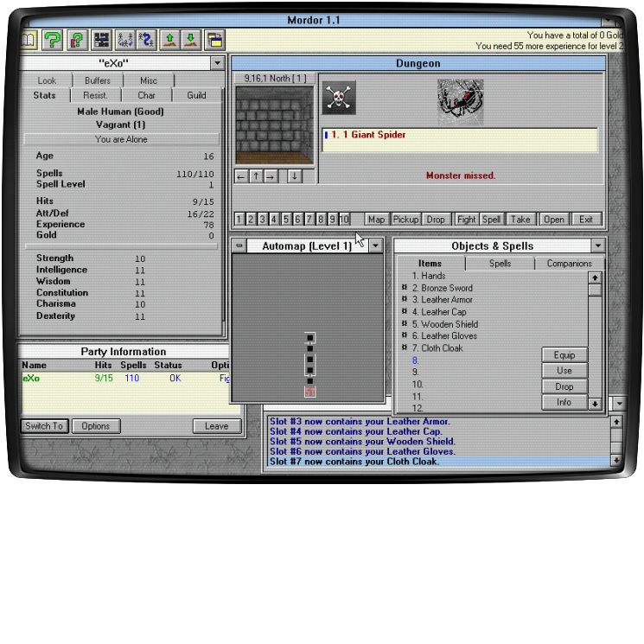Click the Info button
This screenshot has height=644, width=644.
[564, 402]
